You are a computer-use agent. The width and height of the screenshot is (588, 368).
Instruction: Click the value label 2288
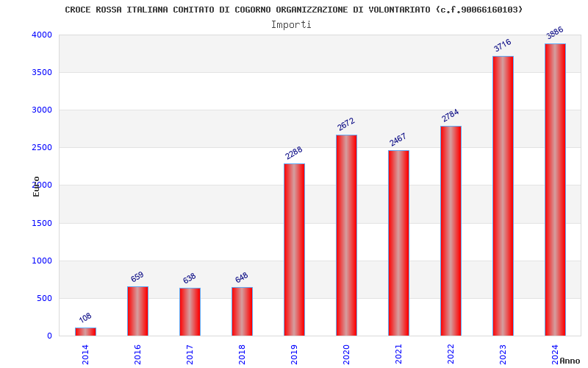pos(293,153)
